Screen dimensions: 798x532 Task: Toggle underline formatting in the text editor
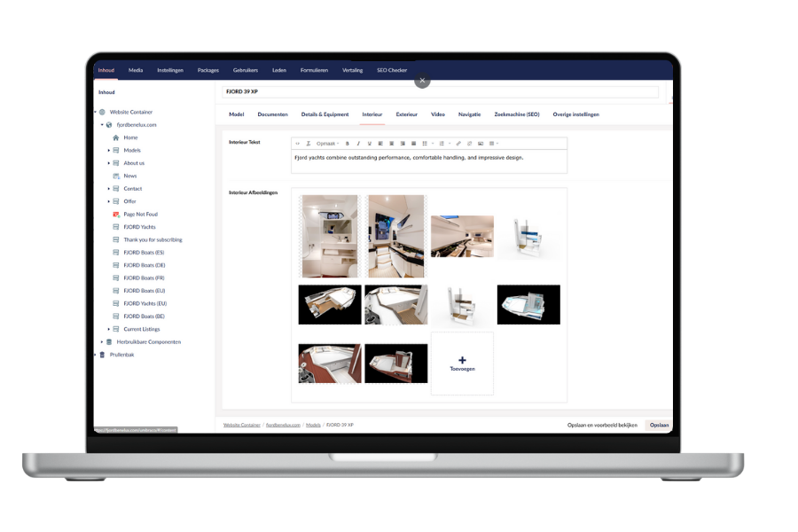[x=369, y=142]
